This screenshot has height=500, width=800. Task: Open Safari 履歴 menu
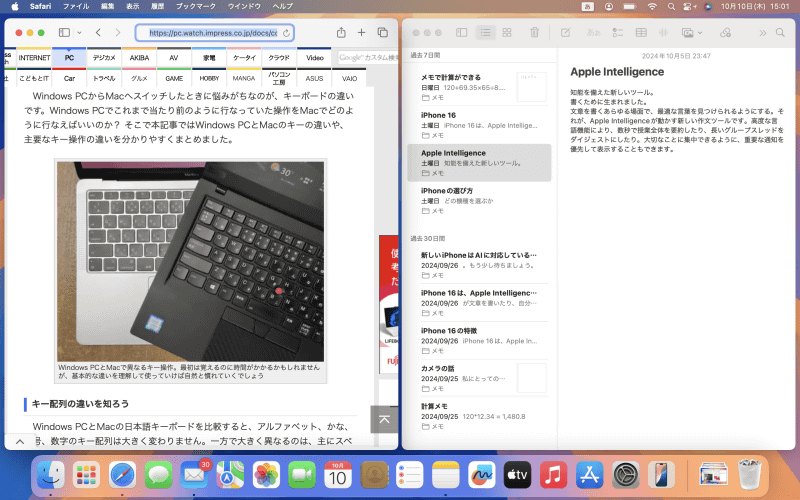(158, 6)
